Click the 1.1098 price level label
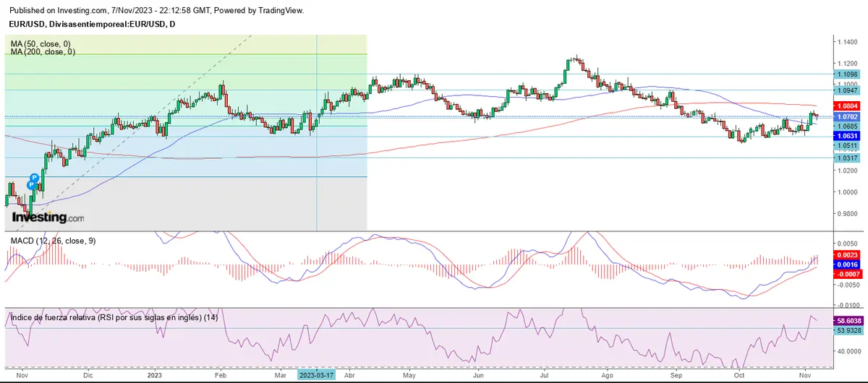This screenshot has height=383, width=868. [847, 74]
